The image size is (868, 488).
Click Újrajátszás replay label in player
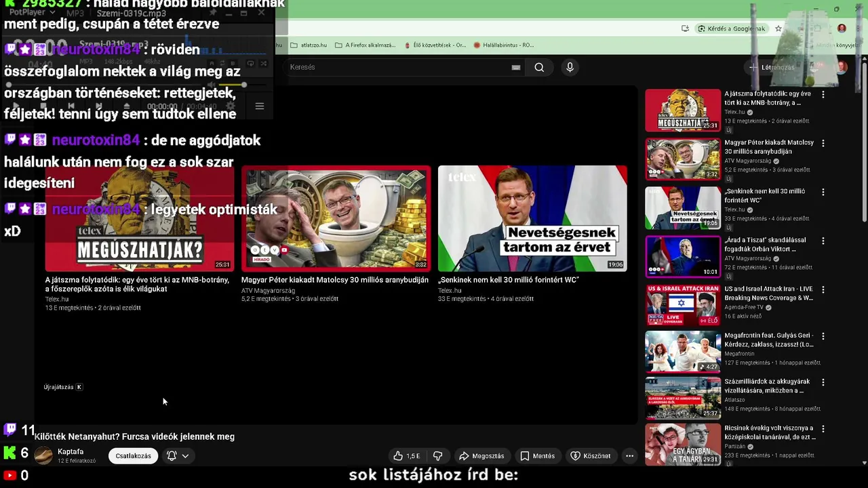click(x=63, y=387)
